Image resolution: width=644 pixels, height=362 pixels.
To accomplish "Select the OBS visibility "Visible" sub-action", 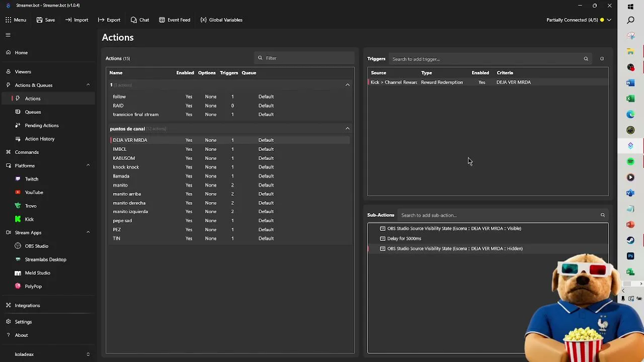I will click(488, 228).
